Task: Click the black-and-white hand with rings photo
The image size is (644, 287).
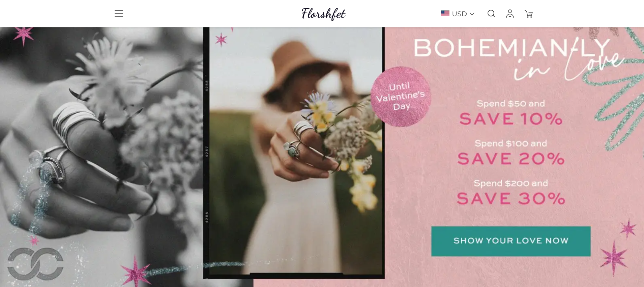Action: pyautogui.click(x=101, y=157)
